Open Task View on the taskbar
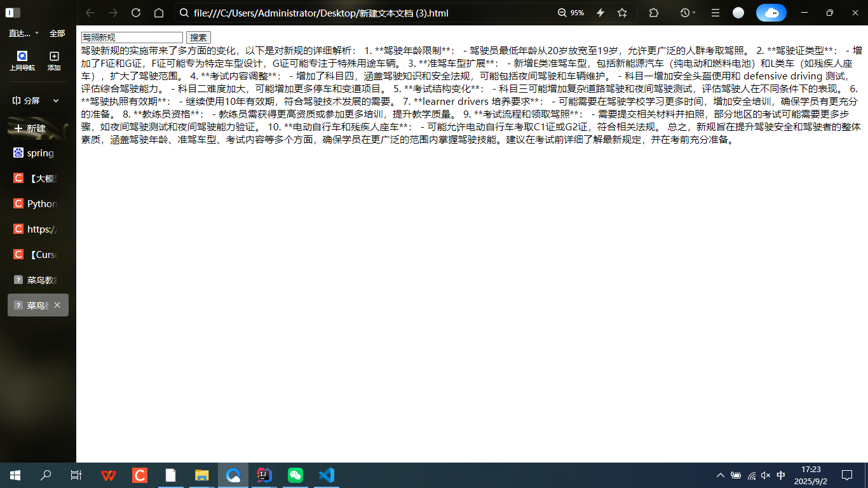Image resolution: width=868 pixels, height=488 pixels. coord(76,475)
